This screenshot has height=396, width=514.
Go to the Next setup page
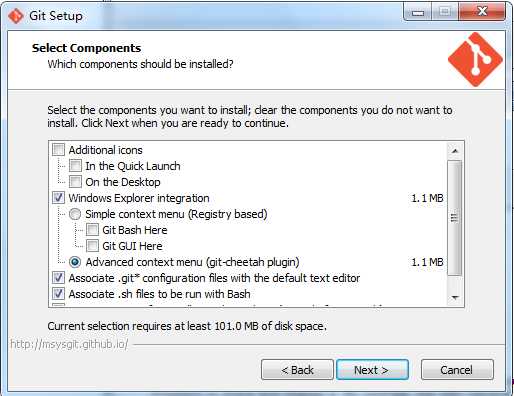(x=372, y=370)
